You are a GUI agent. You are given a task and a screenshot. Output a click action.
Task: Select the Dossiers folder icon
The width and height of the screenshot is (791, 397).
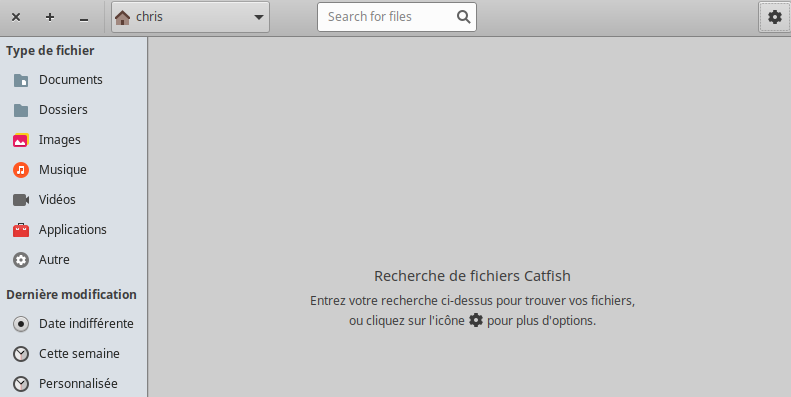(21, 110)
